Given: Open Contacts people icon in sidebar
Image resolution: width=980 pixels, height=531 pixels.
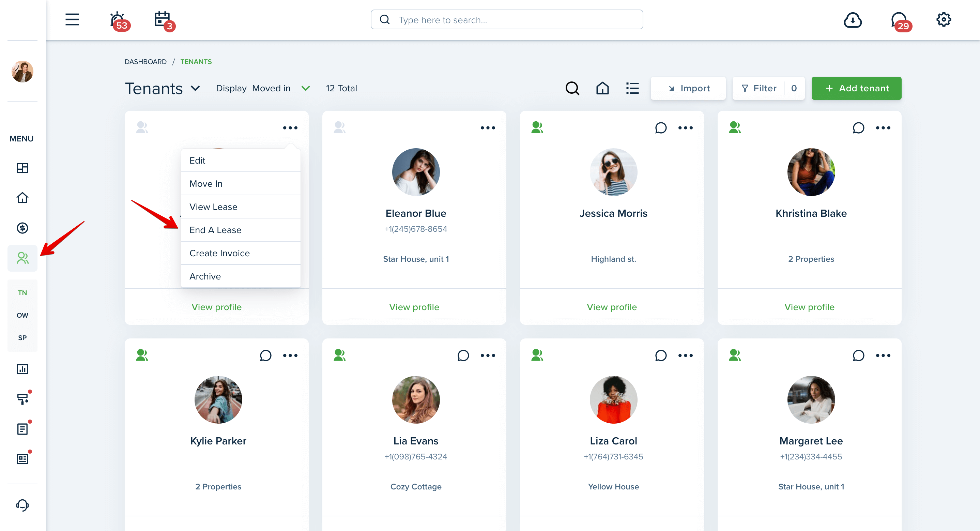Looking at the screenshot, I should pyautogui.click(x=22, y=258).
